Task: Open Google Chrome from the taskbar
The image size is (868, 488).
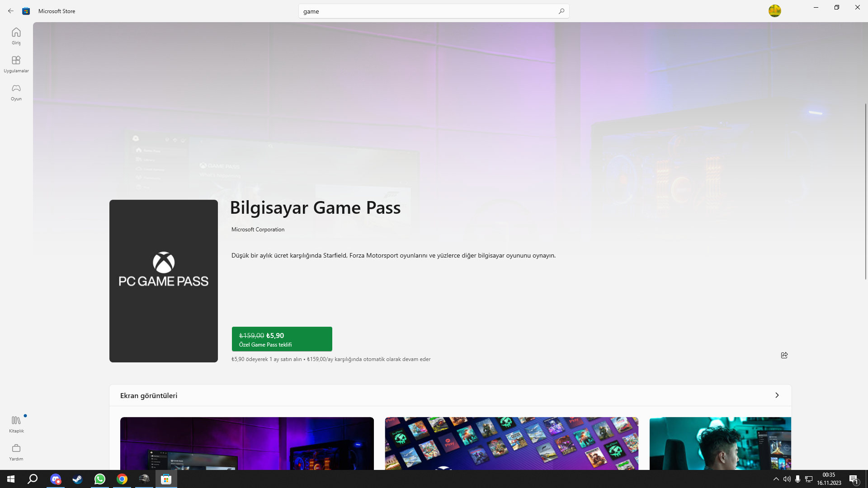Action: (x=122, y=479)
